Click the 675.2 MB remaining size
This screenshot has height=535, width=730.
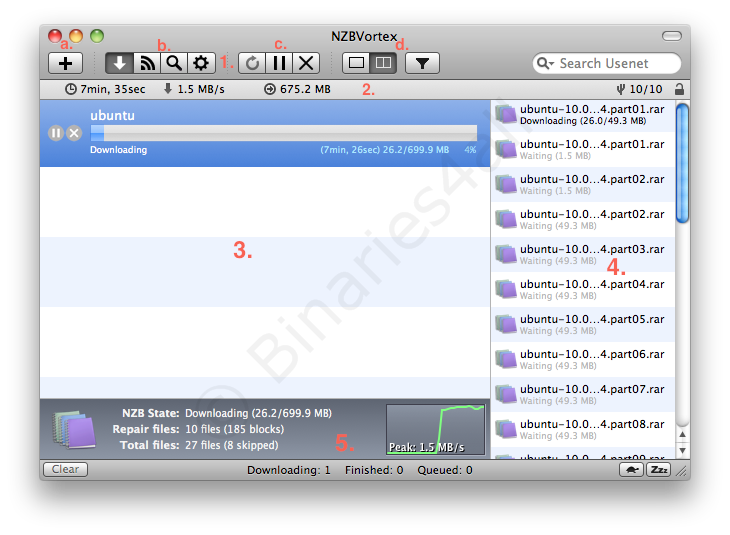[297, 89]
